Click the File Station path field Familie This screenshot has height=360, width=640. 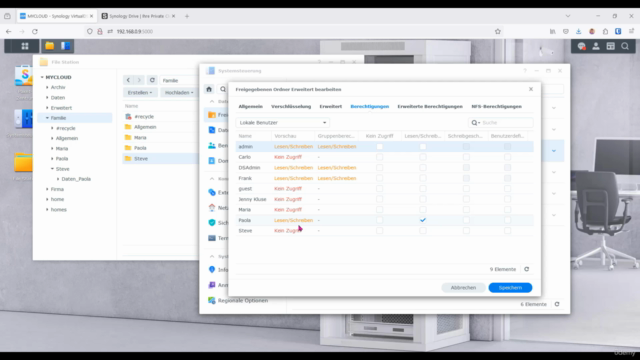coord(180,80)
